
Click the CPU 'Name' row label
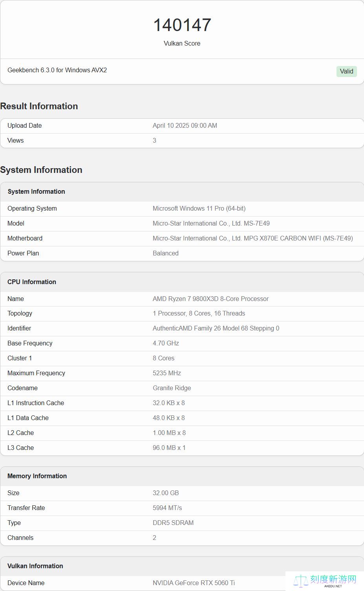pyautogui.click(x=16, y=299)
